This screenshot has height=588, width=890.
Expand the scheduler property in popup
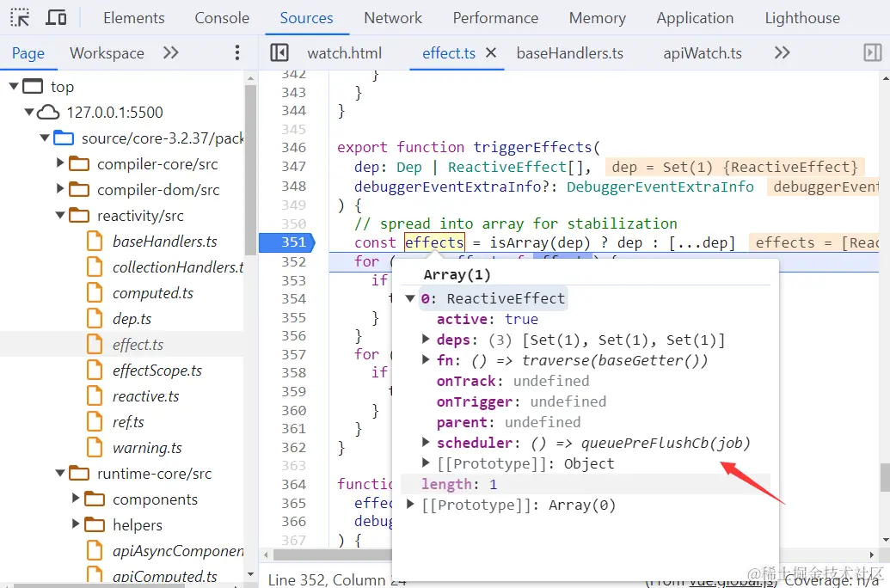click(426, 442)
